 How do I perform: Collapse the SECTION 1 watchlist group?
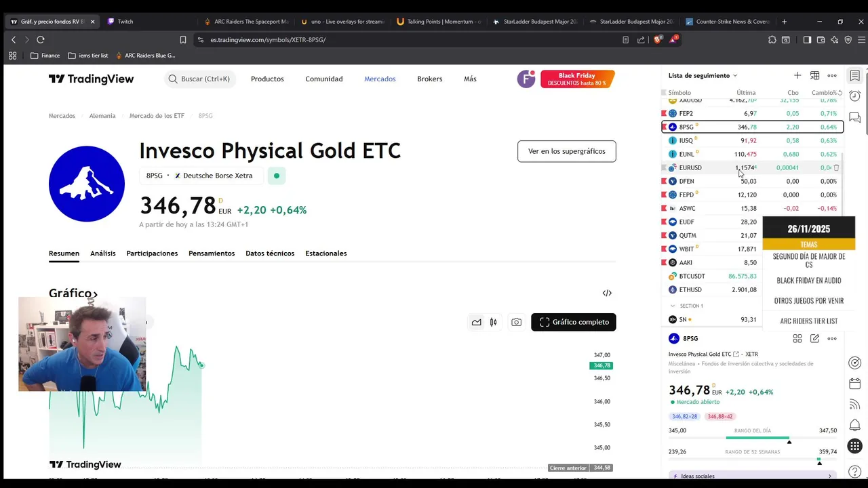[x=673, y=306]
